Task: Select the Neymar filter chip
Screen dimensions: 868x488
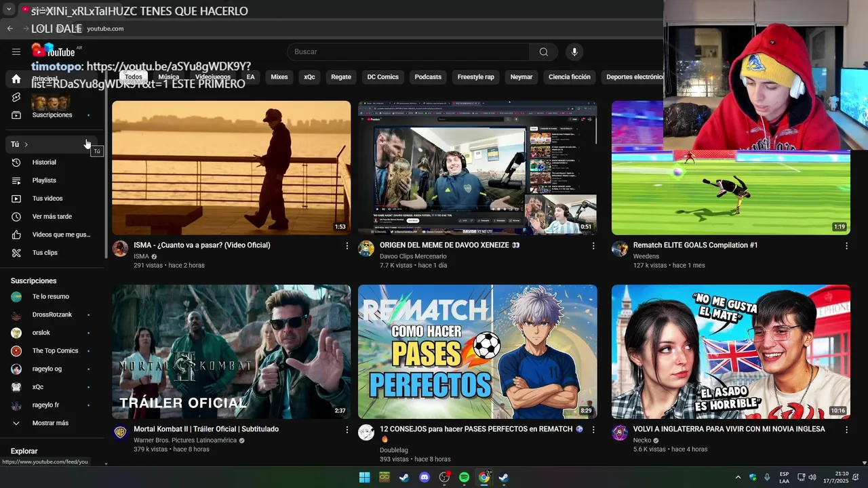Action: 521,77
